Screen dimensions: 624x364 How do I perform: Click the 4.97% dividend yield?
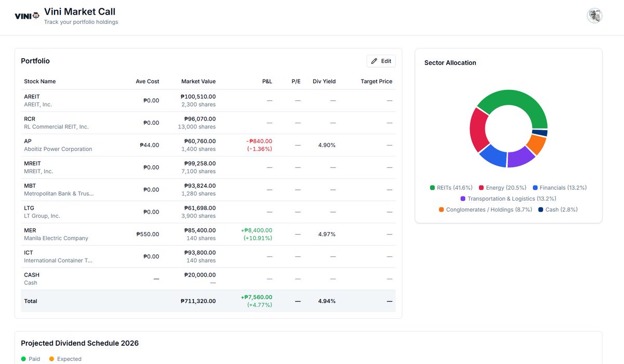click(327, 235)
